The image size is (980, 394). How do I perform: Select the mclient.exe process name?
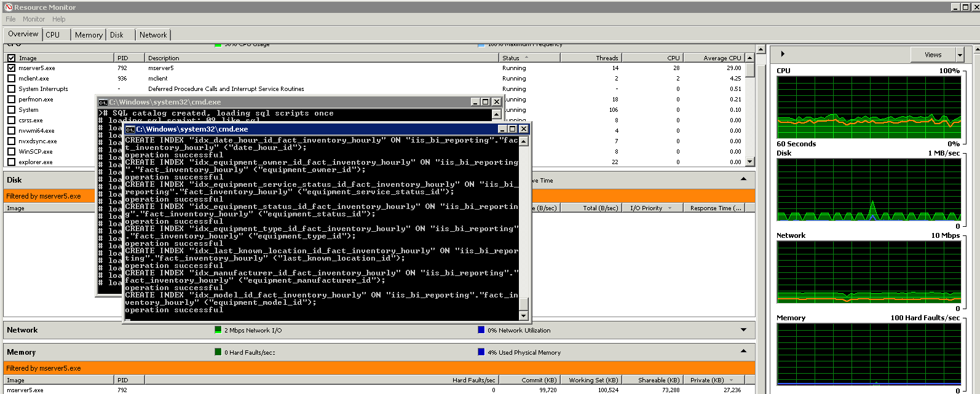click(33, 79)
